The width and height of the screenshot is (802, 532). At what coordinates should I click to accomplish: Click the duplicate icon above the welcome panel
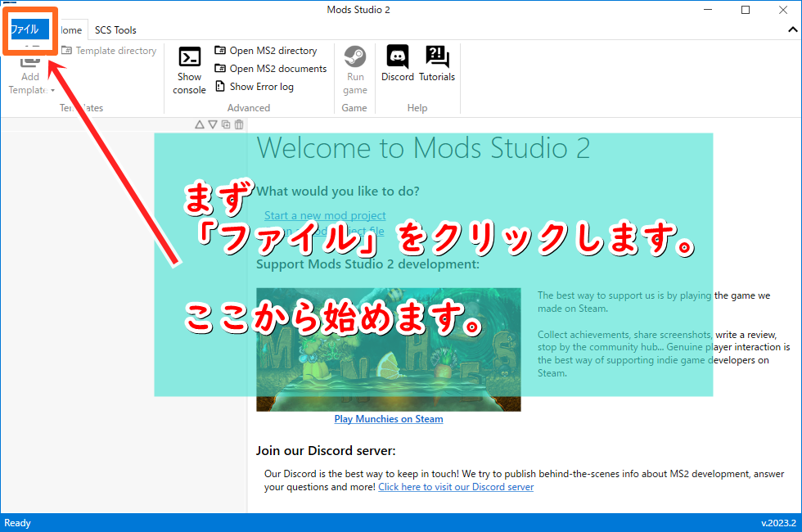pos(225,124)
